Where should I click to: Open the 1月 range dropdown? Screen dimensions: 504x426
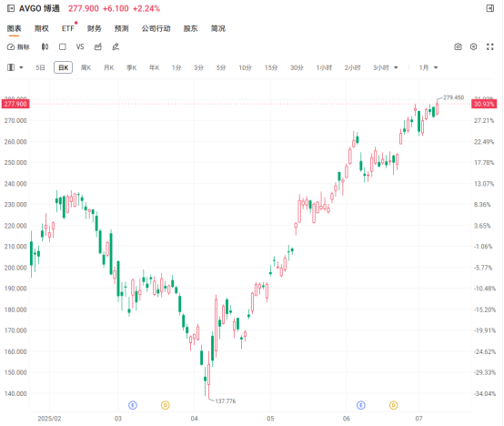428,67
